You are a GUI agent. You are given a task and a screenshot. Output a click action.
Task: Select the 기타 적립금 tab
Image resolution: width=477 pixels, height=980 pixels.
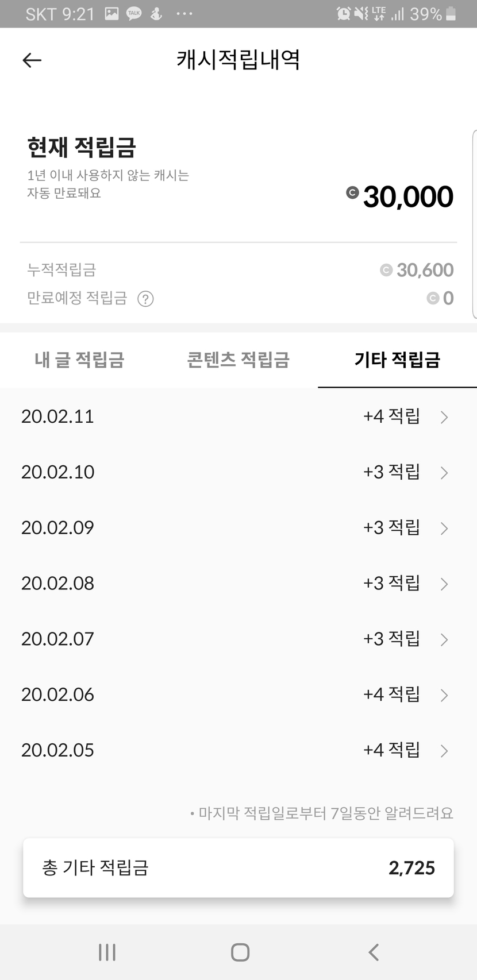point(397,360)
